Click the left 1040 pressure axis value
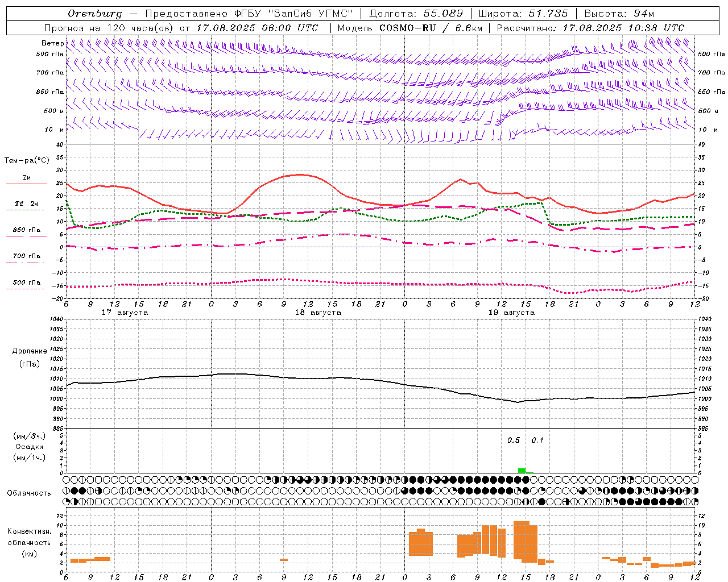 [57, 319]
